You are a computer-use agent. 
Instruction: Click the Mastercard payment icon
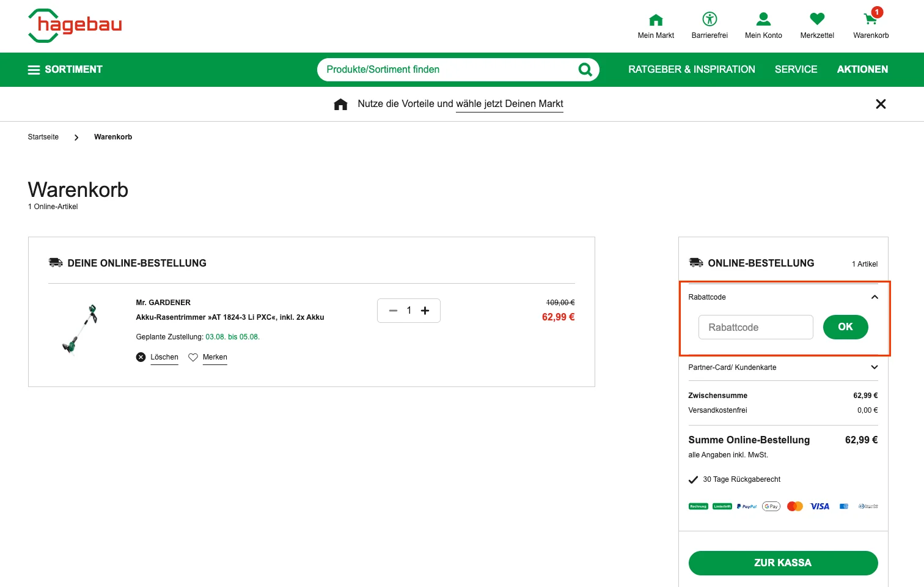coord(795,506)
